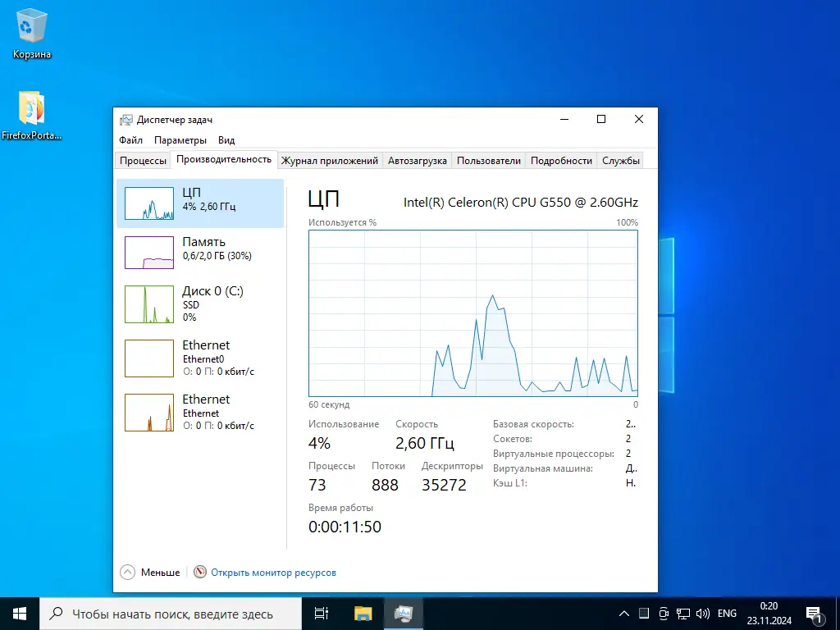
Task: Show hidden tray icons chevron
Action: click(x=624, y=614)
